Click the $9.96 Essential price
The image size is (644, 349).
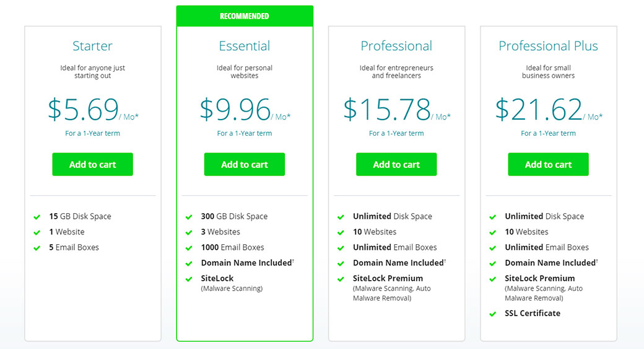[x=236, y=110]
